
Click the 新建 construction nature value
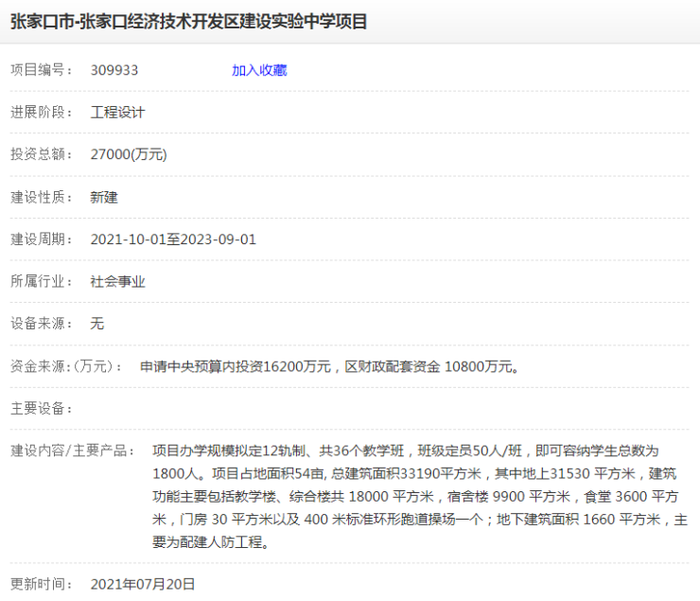(x=104, y=197)
